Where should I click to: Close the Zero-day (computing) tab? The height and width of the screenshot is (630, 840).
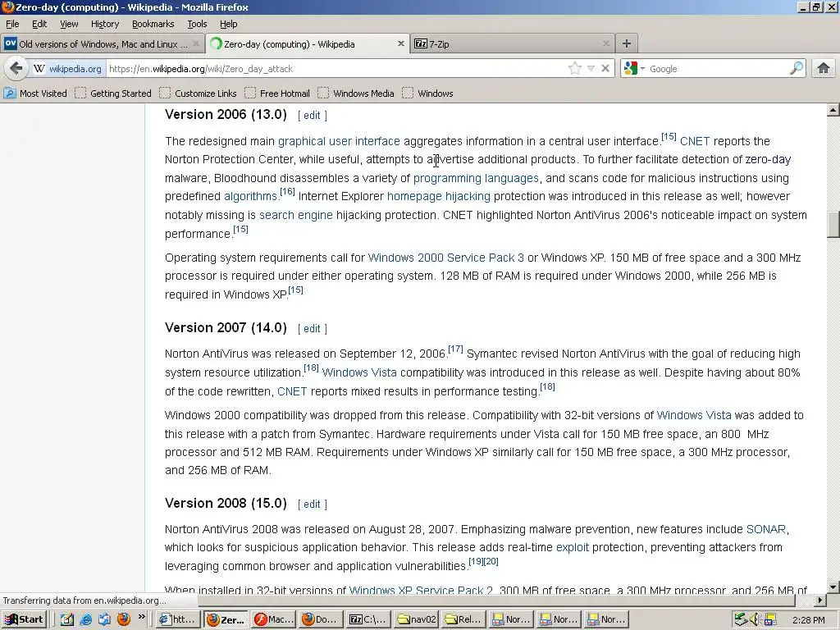point(400,44)
